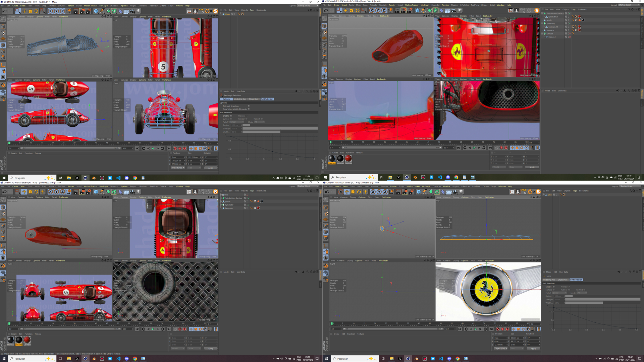The image size is (644, 362).
Task: Open the Falloff Linear dropdown
Action: (237, 122)
